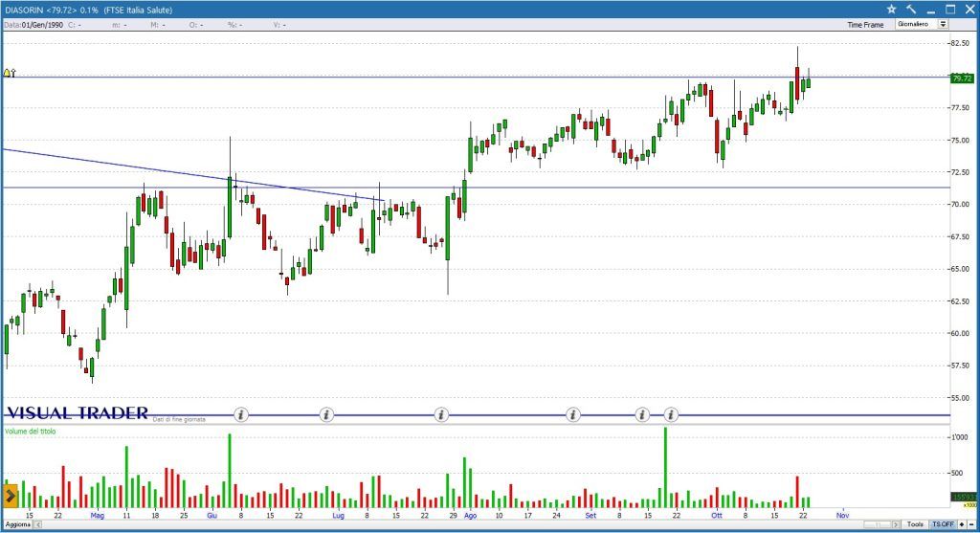Click the 70.00 price axis label
Screen dimensions: 980x533
[959, 205]
